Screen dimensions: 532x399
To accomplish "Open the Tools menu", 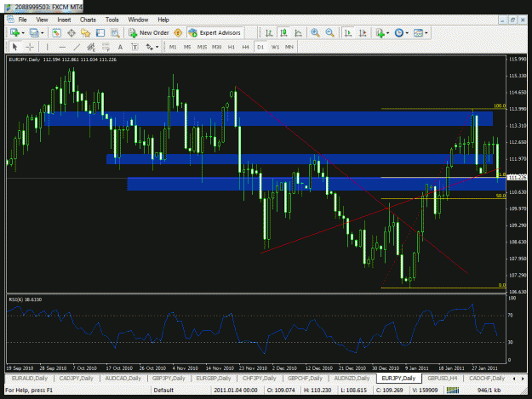I will (x=112, y=20).
